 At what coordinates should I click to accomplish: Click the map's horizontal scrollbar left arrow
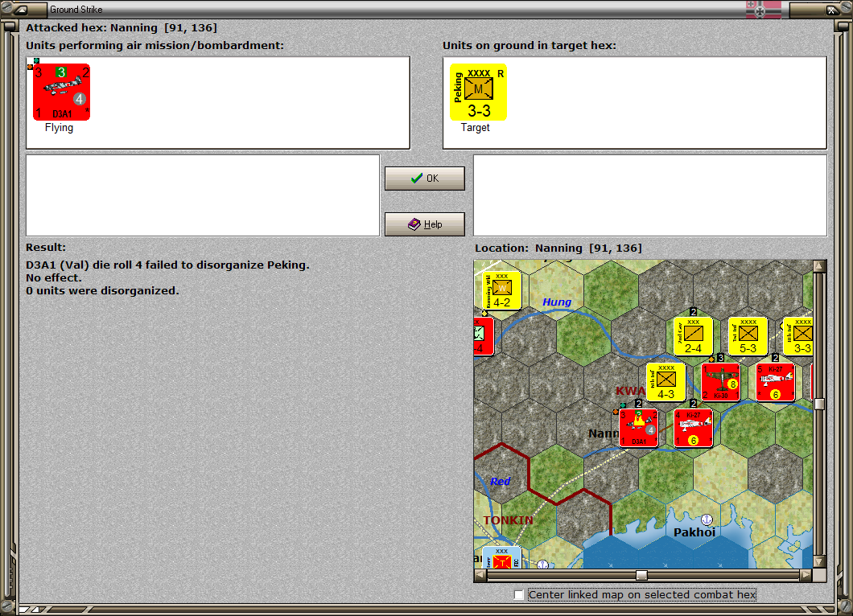click(x=480, y=575)
